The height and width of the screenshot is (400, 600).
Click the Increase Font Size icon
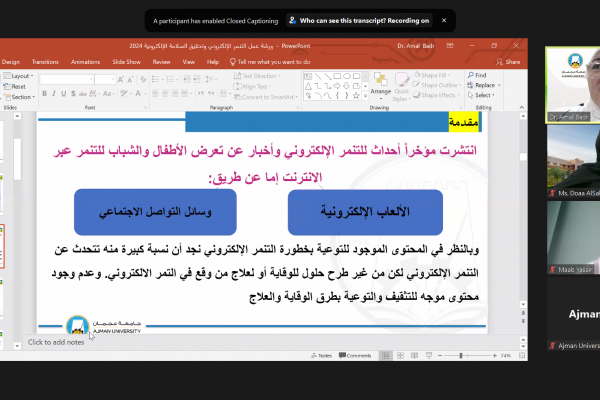click(121, 80)
